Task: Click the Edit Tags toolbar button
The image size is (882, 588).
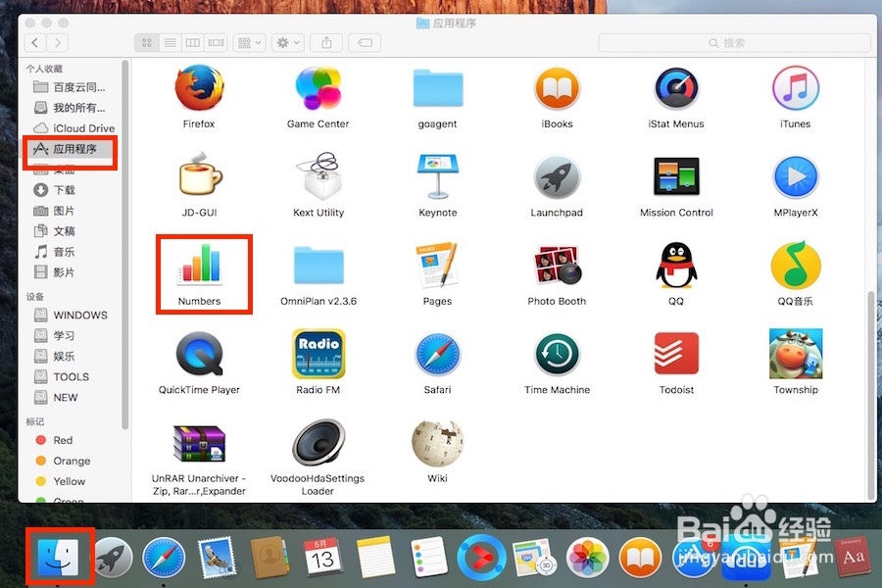Action: [365, 43]
